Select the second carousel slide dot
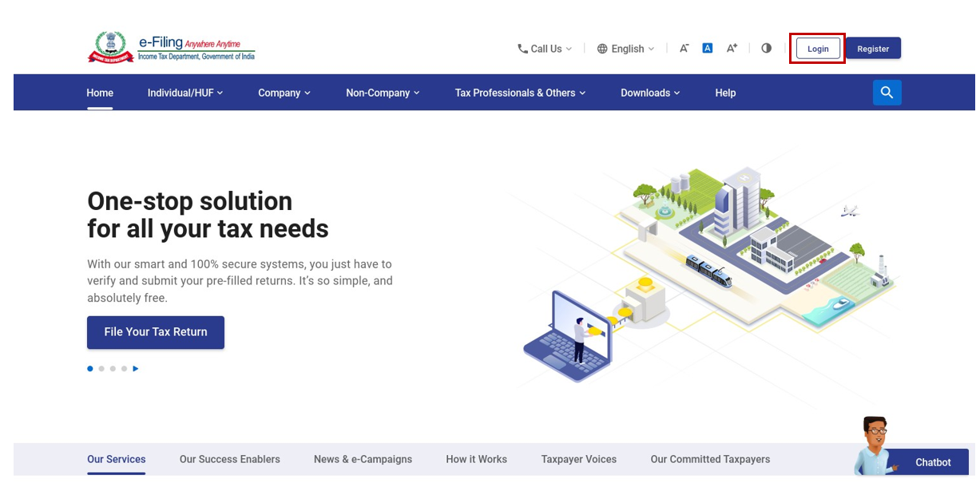980x499 pixels. click(x=101, y=369)
